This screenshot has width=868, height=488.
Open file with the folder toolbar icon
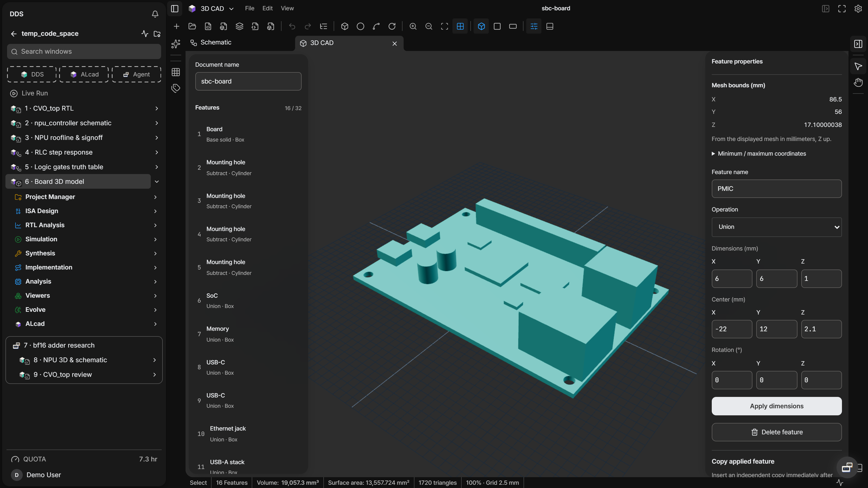click(x=192, y=26)
